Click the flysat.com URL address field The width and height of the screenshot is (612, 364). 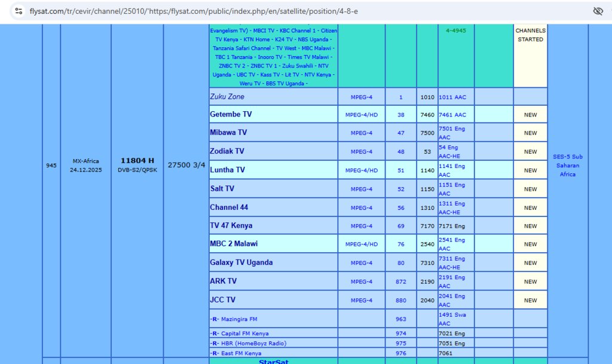[194, 11]
